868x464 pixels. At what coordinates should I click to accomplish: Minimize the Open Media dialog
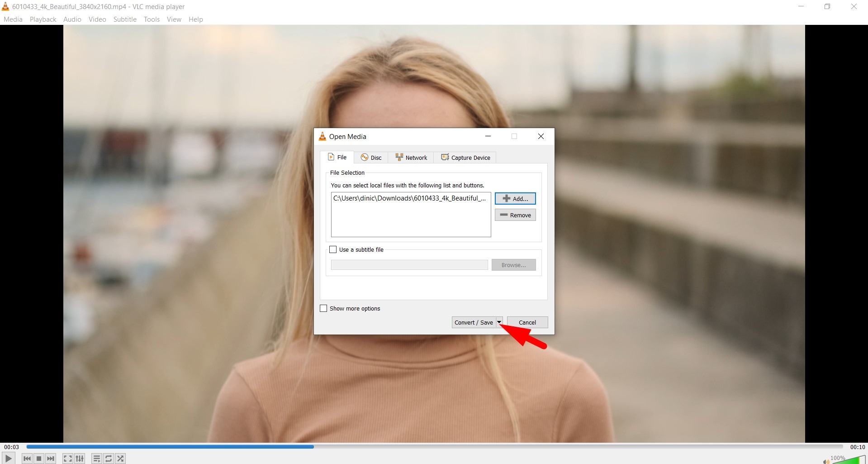pyautogui.click(x=488, y=136)
